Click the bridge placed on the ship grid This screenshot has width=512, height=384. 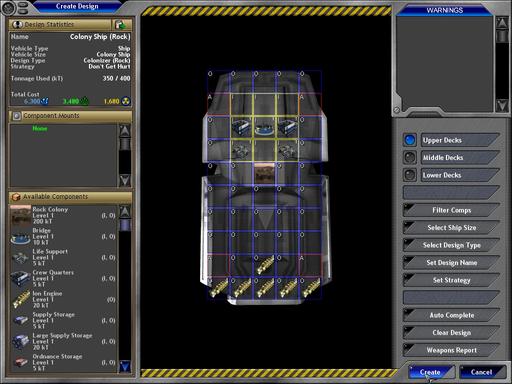point(264,128)
